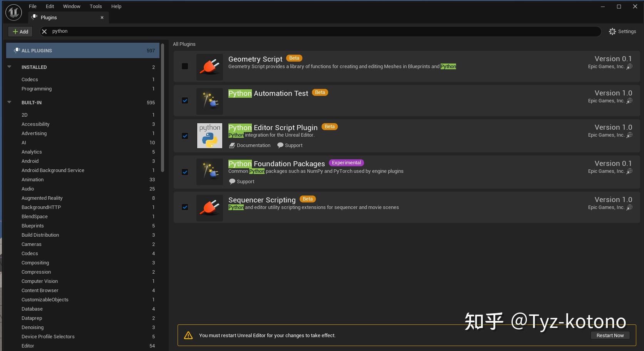
Task: Click the Geometry Script plugin red plug icon
Action: [x=209, y=67]
